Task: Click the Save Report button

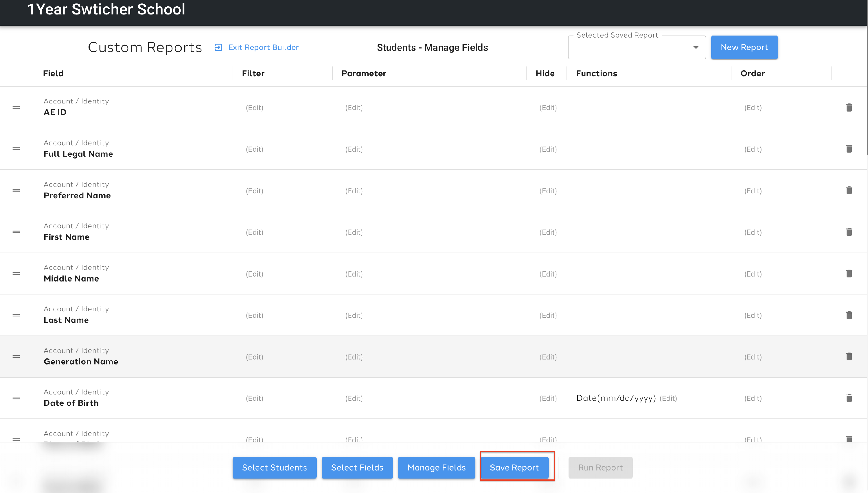Action: point(514,468)
